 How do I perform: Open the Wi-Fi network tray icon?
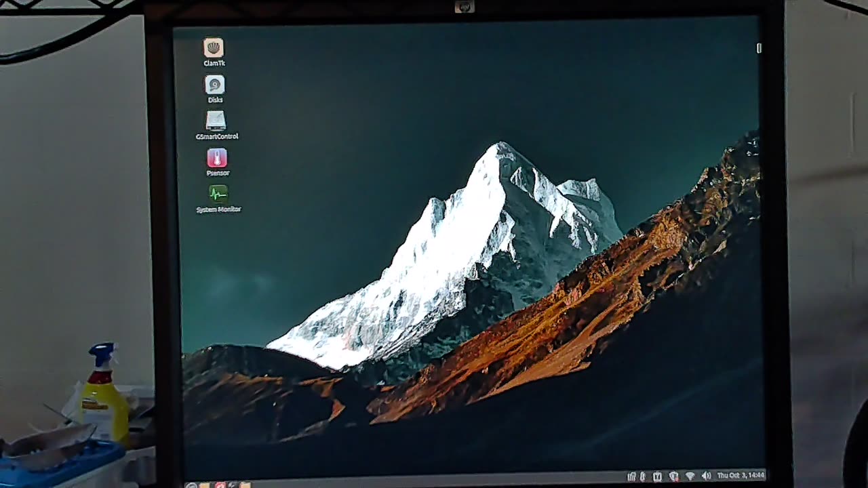(690, 476)
